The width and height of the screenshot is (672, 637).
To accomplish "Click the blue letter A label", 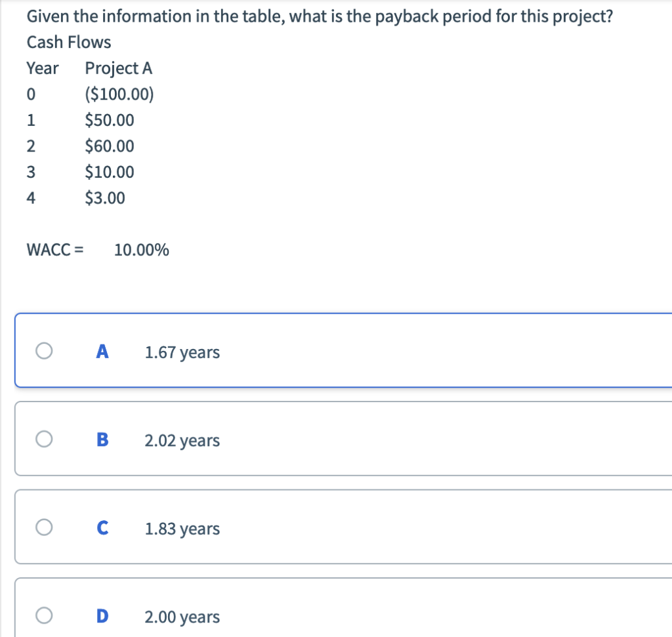I will pos(102,352).
